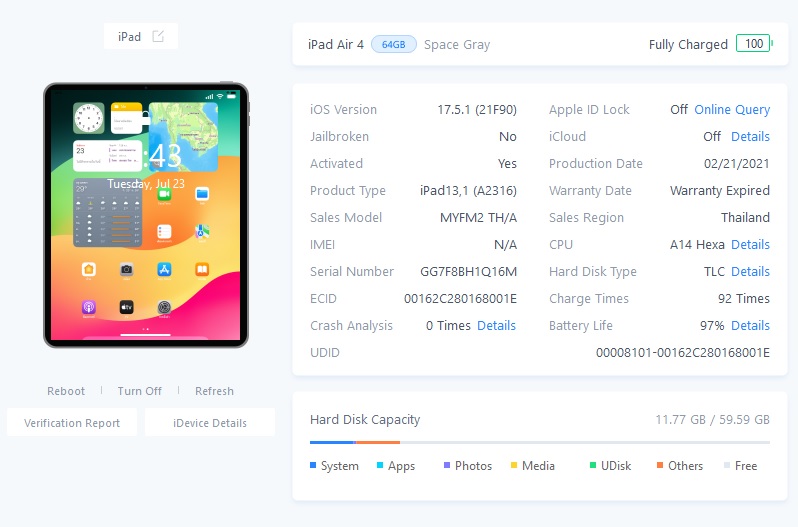Click the Others legend color square
Image resolution: width=798 pixels, height=527 pixels.
[x=660, y=465]
